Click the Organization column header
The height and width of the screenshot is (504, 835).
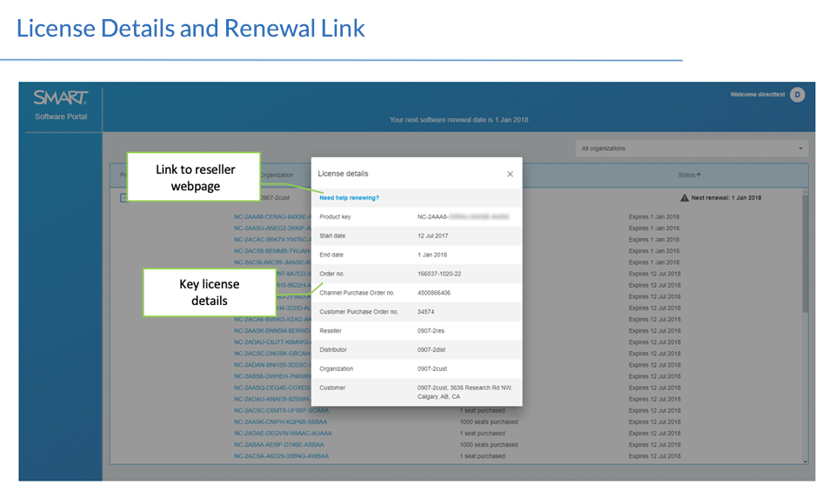(277, 175)
